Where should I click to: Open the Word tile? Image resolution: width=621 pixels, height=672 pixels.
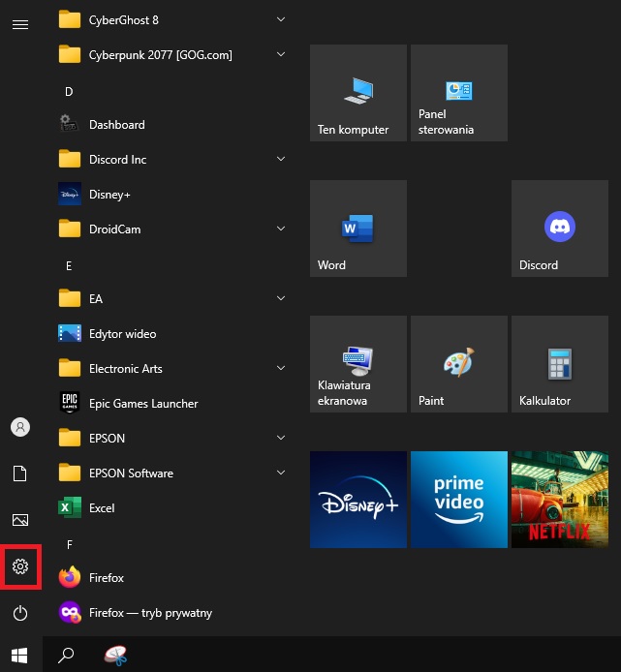(x=357, y=229)
